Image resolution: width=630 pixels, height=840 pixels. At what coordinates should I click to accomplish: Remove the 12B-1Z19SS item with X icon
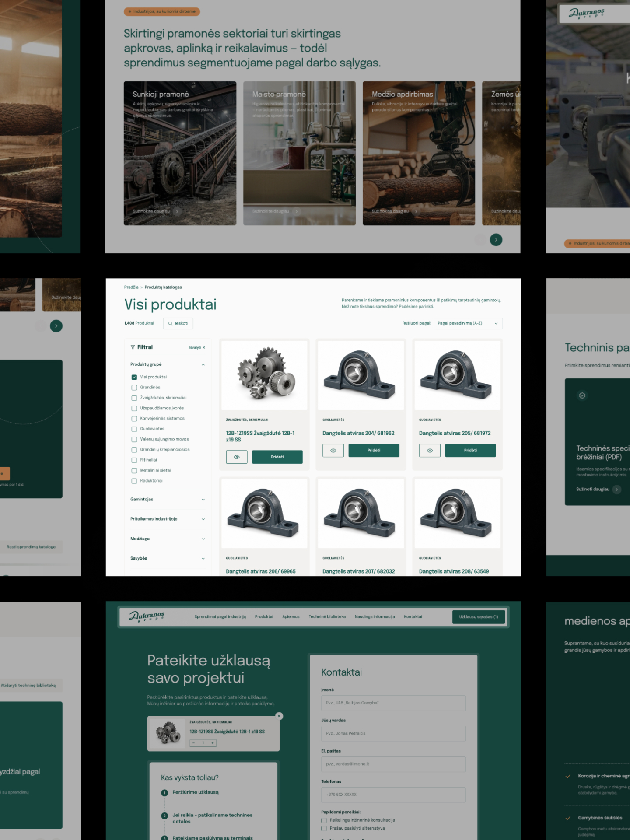[x=279, y=716]
